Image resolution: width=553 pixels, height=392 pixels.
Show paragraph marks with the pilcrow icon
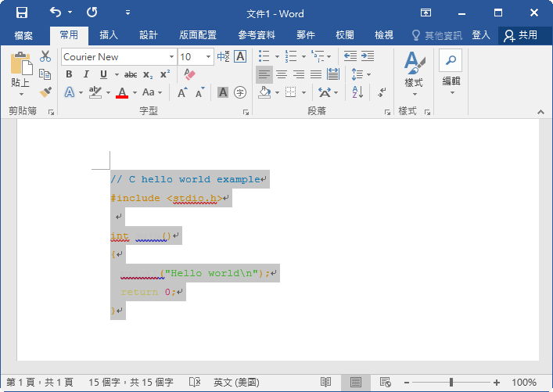click(x=381, y=92)
